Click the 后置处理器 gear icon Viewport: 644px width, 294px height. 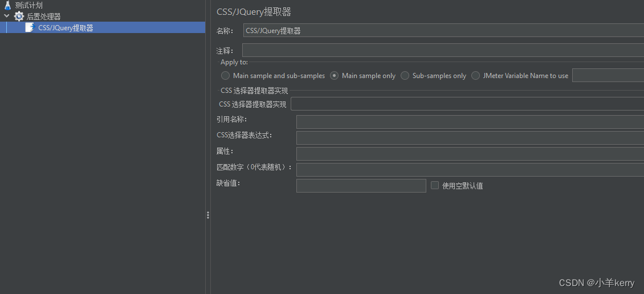[x=19, y=17]
